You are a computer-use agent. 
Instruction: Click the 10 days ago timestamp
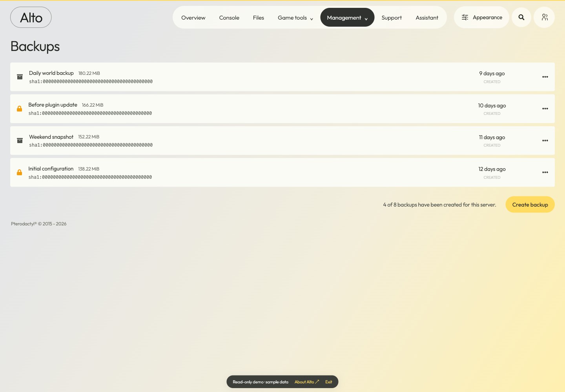(x=492, y=105)
